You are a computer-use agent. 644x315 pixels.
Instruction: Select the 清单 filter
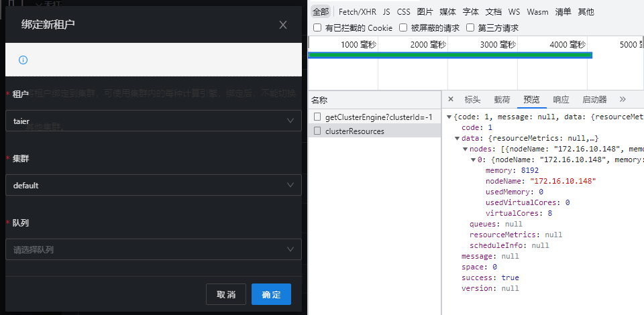pos(563,12)
